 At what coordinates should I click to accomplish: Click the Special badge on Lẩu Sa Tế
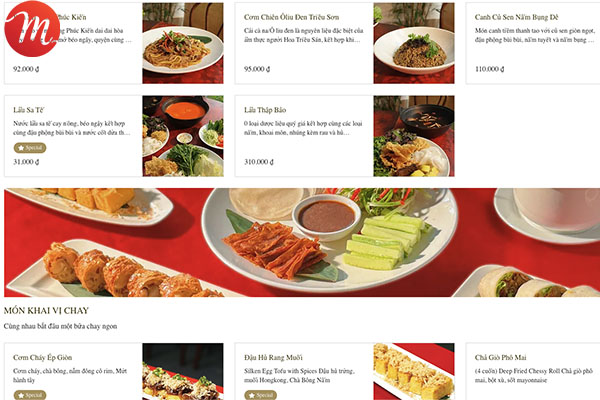(x=30, y=148)
